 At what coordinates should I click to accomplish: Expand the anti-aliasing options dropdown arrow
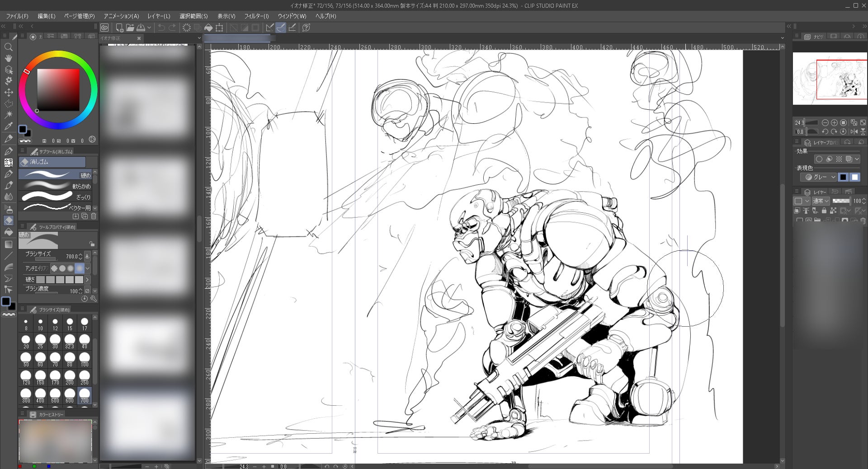(x=88, y=268)
